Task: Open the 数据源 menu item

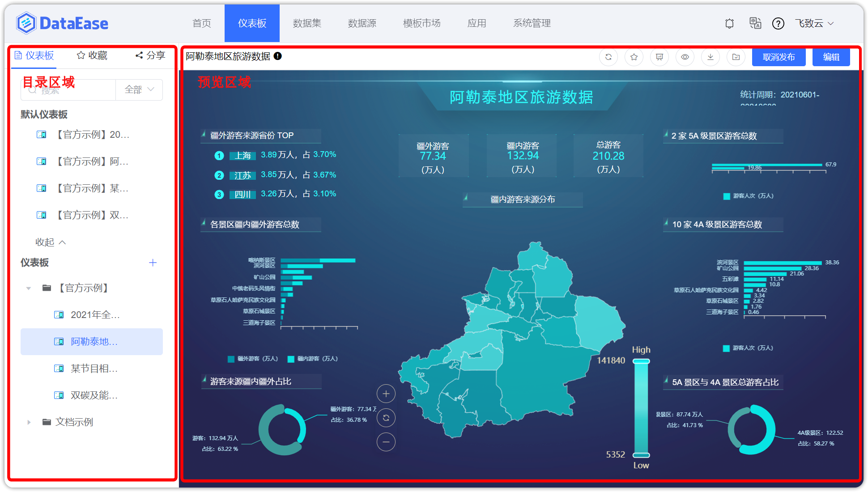Action: (362, 23)
